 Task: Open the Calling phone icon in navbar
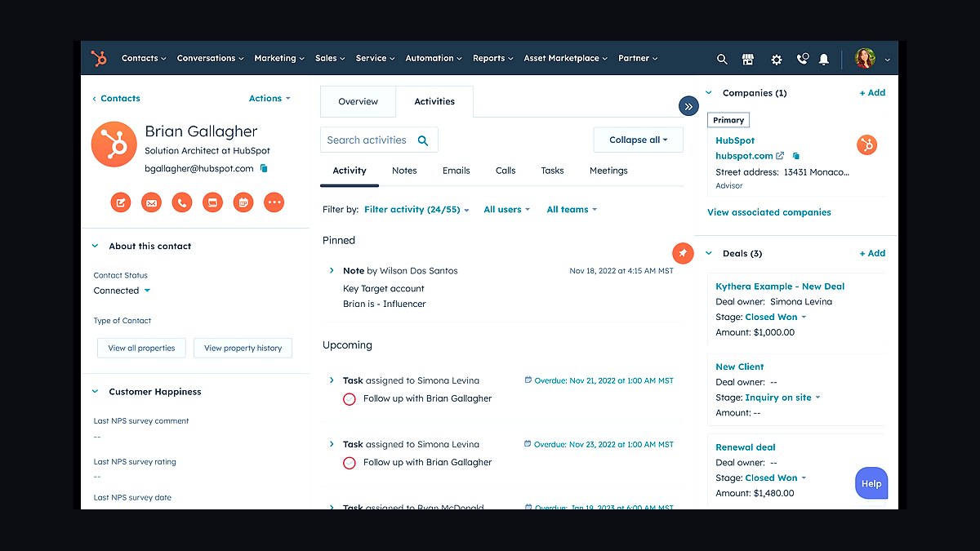[802, 59]
